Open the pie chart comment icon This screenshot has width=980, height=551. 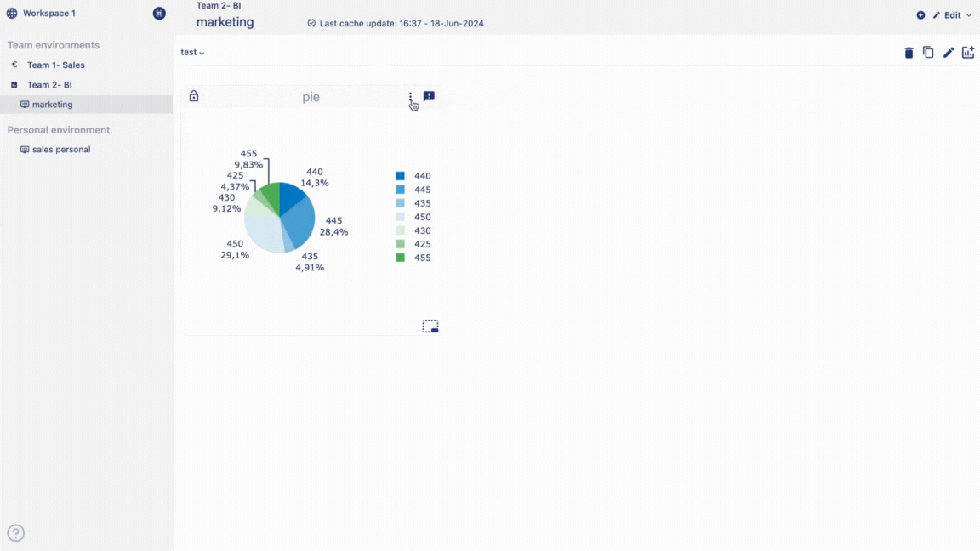429,96
